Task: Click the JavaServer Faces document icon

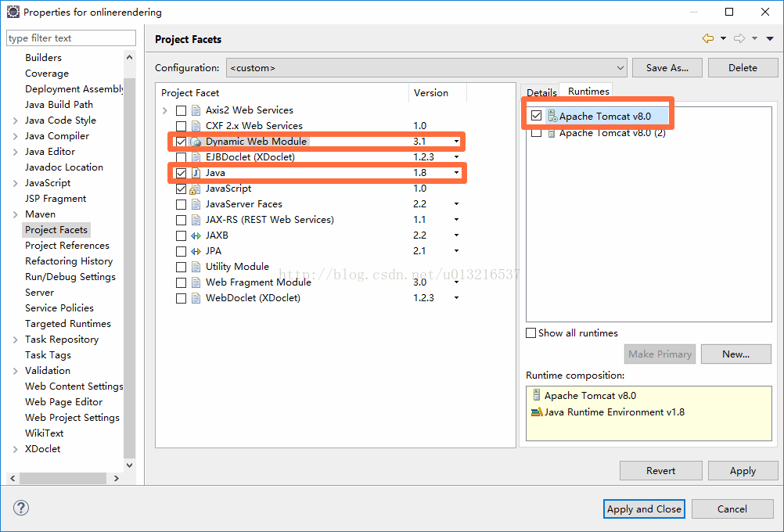Action: click(x=196, y=204)
